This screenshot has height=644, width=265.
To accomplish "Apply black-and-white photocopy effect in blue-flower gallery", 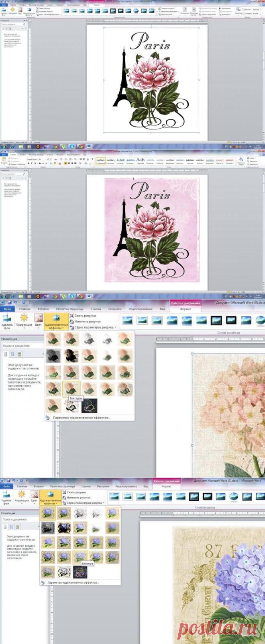I will click(x=64, y=572).
